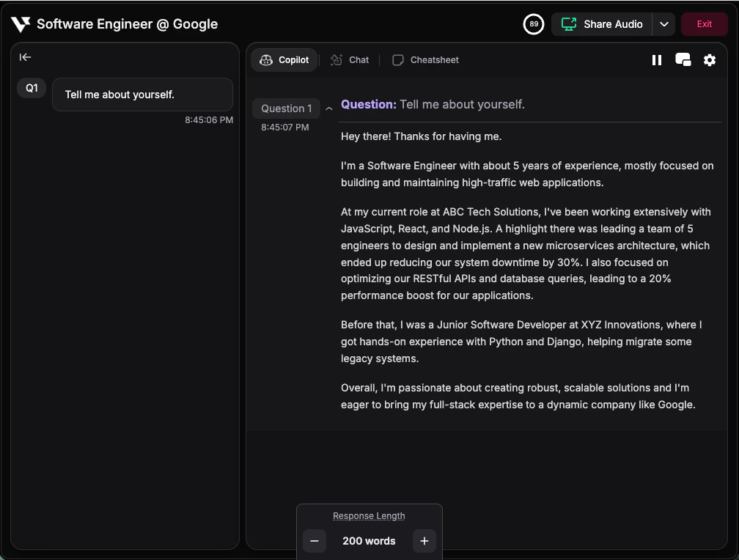Select the 'Tell me about yourself.' question bubble
The height and width of the screenshot is (560, 739).
(x=142, y=95)
